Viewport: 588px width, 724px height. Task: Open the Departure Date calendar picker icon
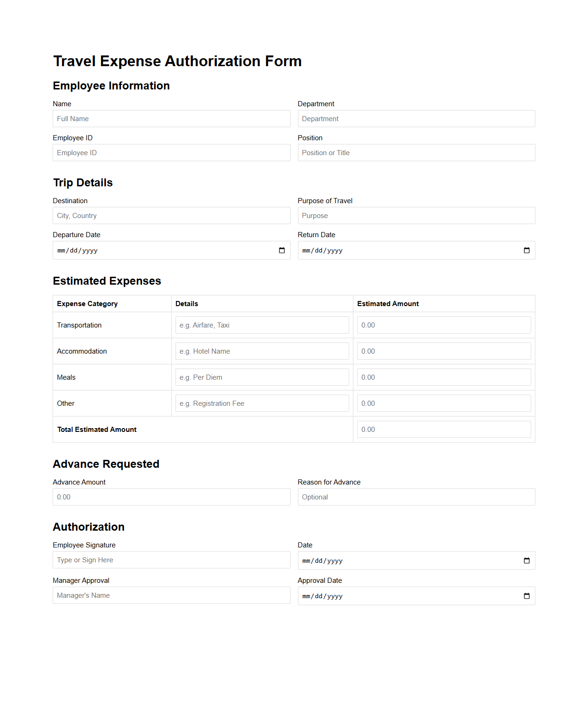[x=282, y=251]
